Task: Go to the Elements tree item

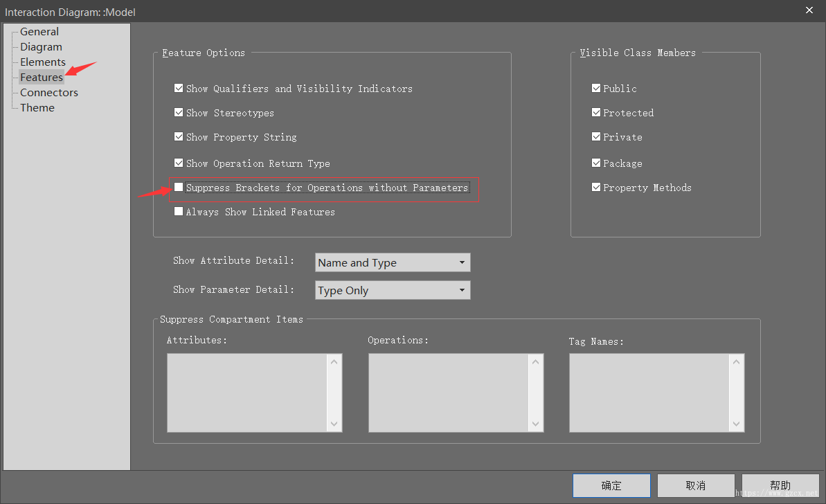Action: click(42, 62)
